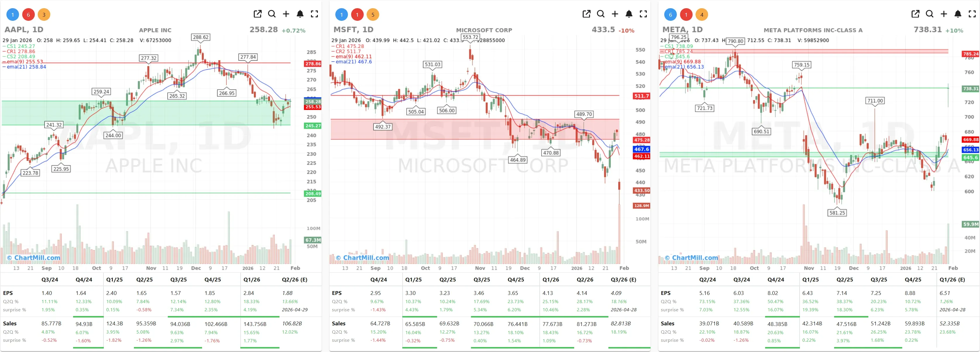Click the plus toolbar item above AAPL chart
Viewport: 980px width, 352px height.
[286, 14]
